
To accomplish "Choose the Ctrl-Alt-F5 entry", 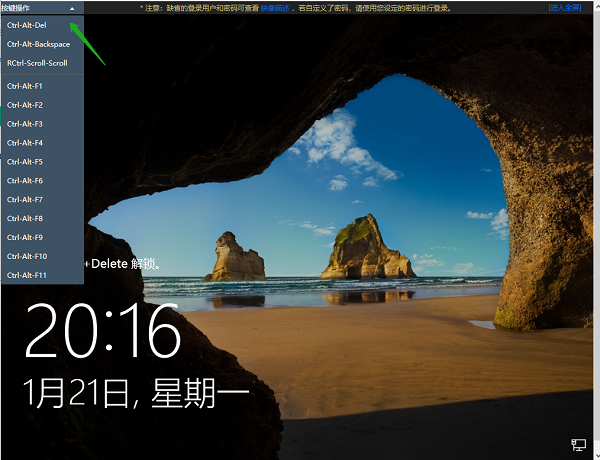I will coord(25,162).
